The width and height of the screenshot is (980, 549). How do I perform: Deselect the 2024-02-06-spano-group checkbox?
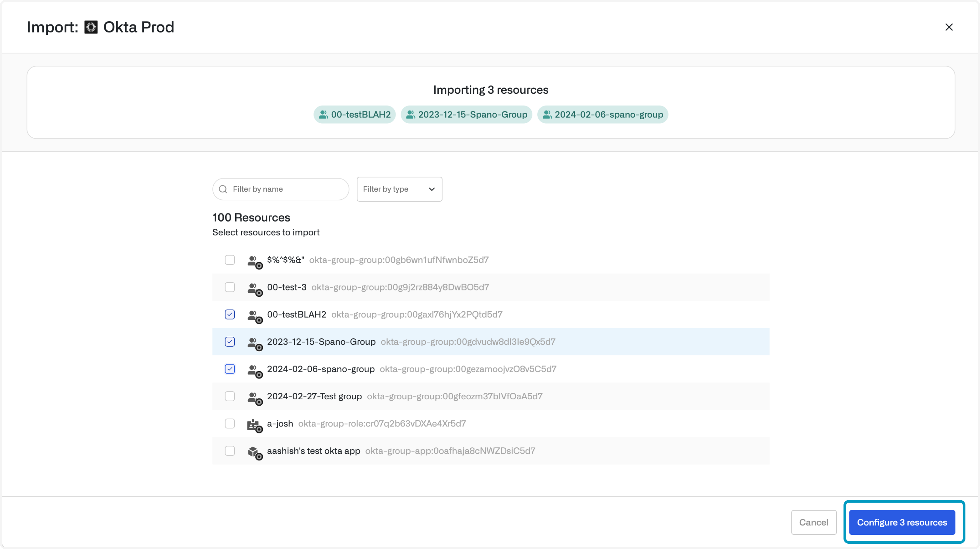click(230, 369)
